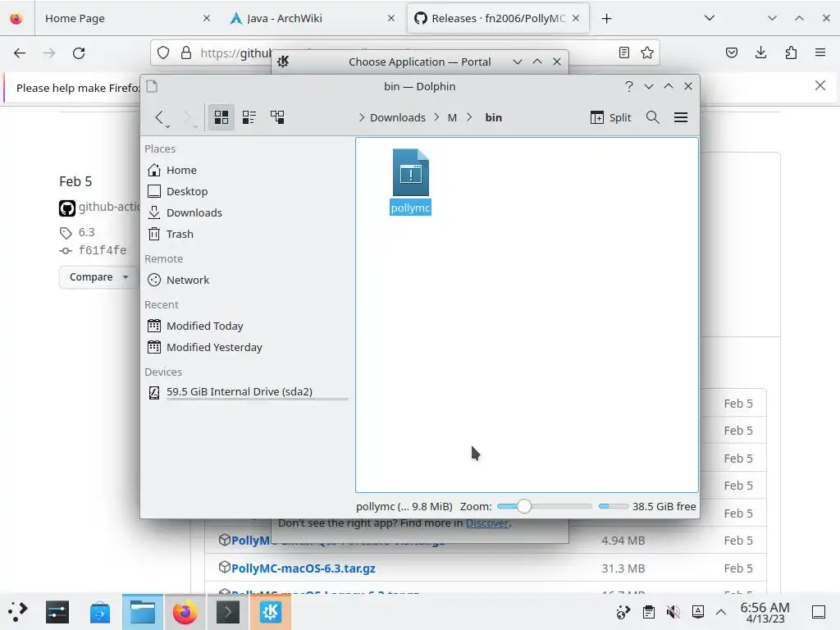Open a new Firefox tab

coord(606,19)
